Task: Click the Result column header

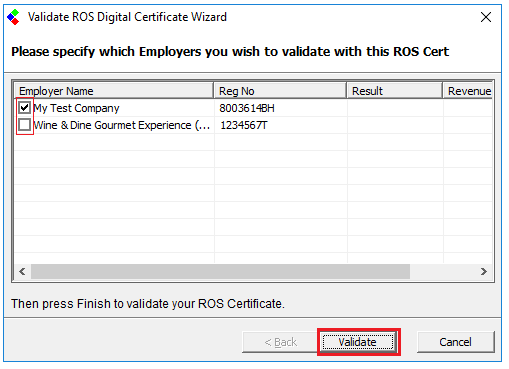Action: (395, 91)
